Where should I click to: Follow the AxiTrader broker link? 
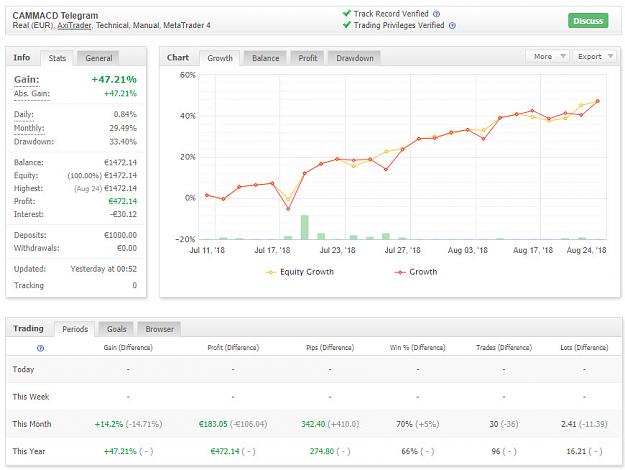coord(74,26)
